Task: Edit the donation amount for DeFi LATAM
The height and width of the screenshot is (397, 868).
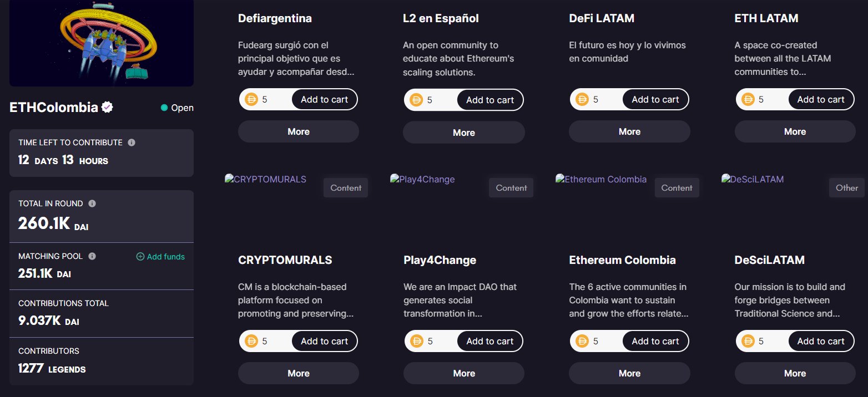Action: pyautogui.click(x=605, y=100)
